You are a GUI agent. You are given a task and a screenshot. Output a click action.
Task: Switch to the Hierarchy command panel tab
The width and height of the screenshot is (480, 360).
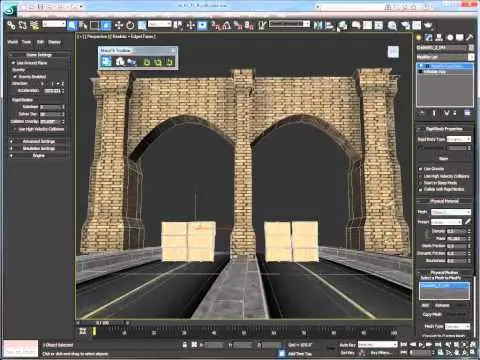tap(439, 37)
